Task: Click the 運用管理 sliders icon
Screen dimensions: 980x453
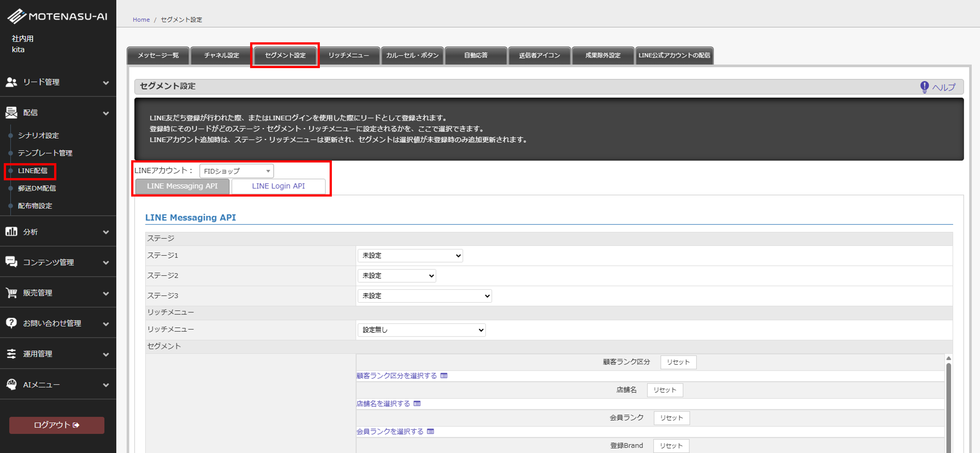Action: (x=11, y=354)
